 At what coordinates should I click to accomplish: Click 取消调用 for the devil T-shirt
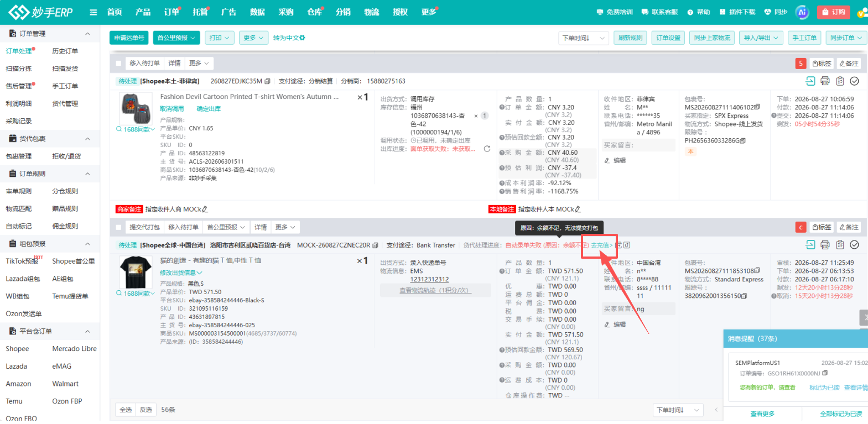(x=172, y=109)
